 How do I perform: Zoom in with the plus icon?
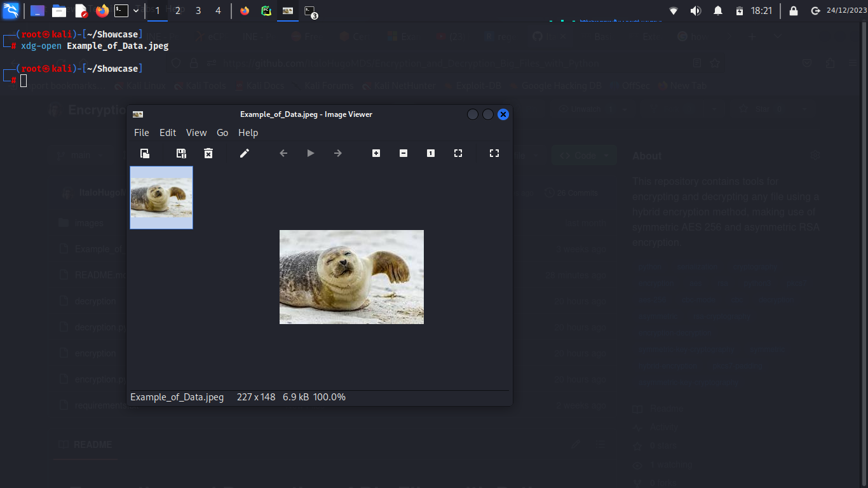(x=376, y=153)
